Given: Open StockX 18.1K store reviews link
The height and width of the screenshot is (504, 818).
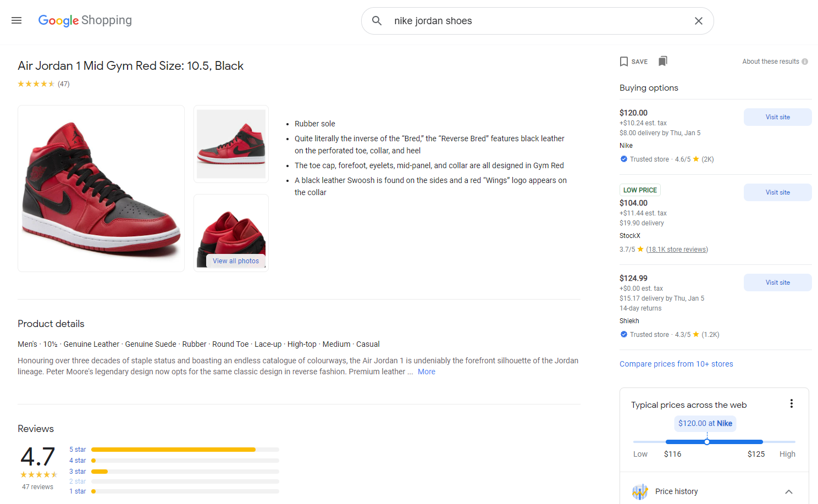Looking at the screenshot, I should click(677, 250).
